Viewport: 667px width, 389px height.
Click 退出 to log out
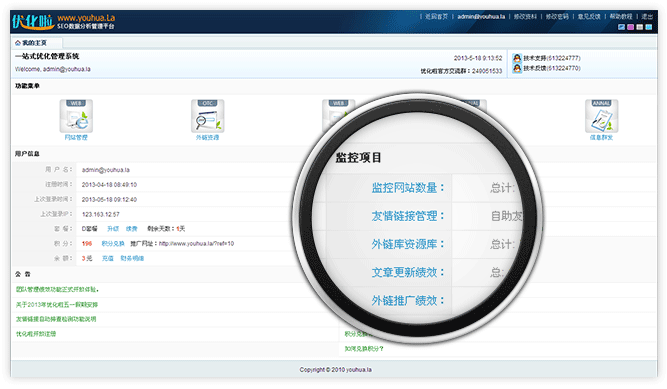coord(647,17)
